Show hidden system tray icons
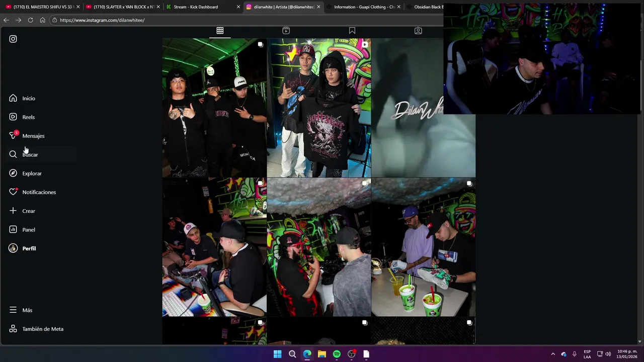 coord(553,354)
